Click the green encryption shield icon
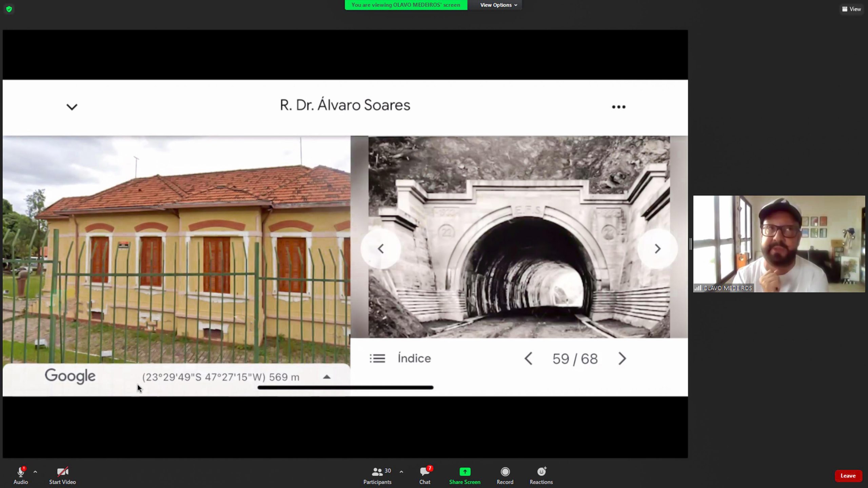The image size is (868, 488). 9,9
